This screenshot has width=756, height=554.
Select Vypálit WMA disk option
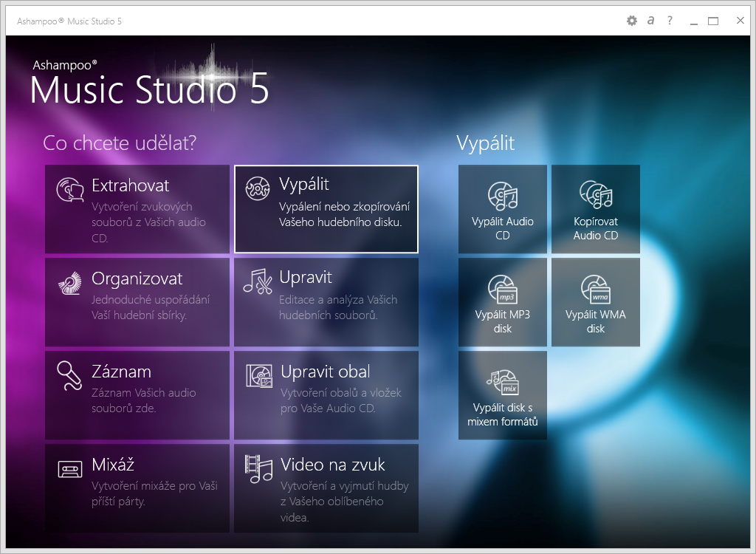(596, 302)
